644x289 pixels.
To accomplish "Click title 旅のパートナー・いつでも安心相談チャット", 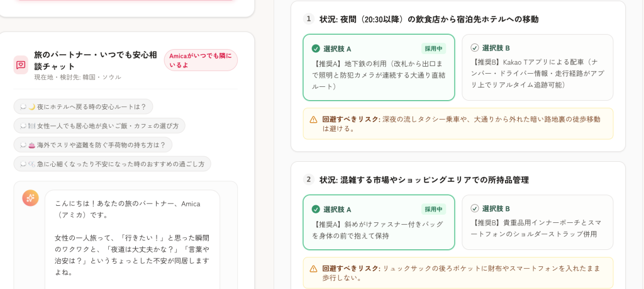I will [x=96, y=60].
